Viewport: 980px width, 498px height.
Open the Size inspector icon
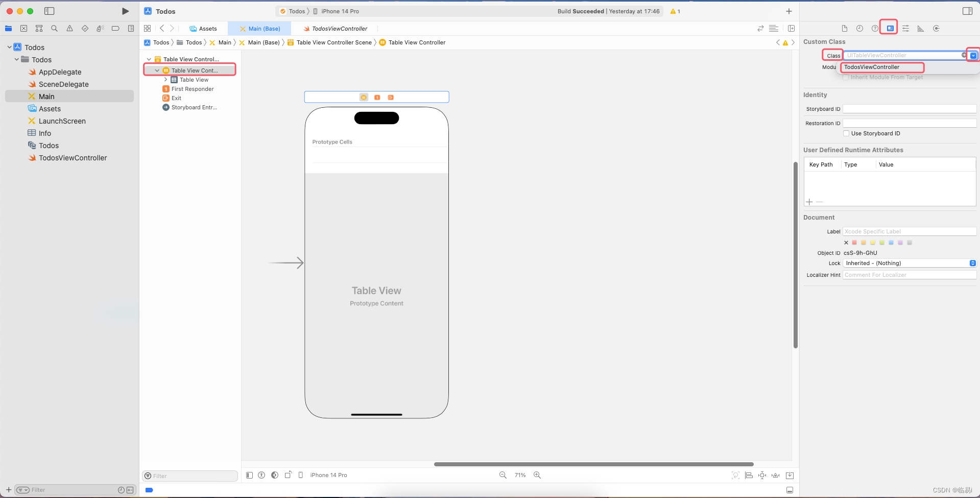coord(921,29)
